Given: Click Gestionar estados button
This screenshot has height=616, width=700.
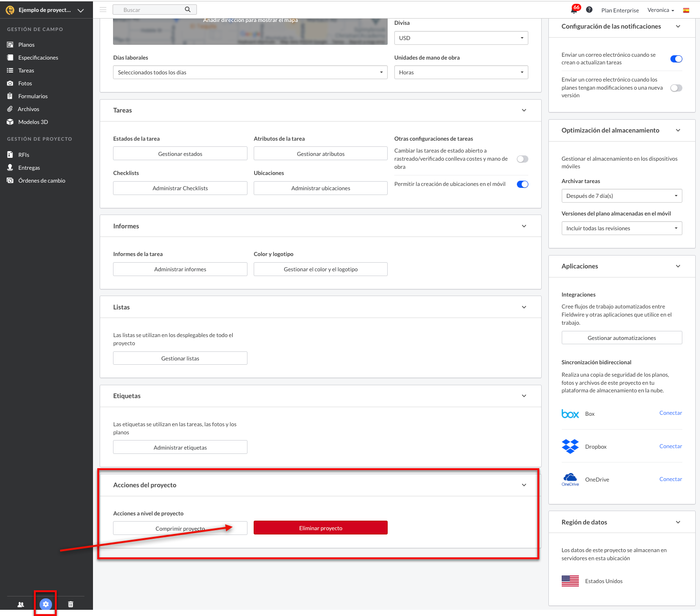Looking at the screenshot, I should (180, 154).
